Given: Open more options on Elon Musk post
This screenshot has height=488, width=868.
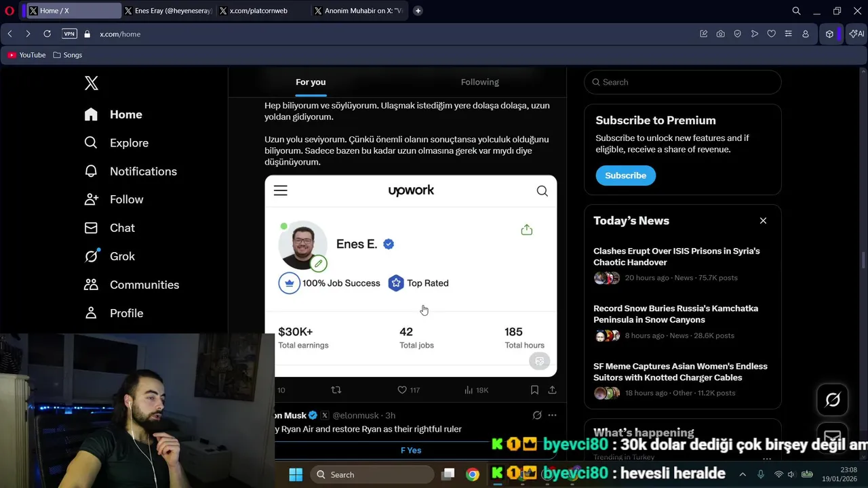Looking at the screenshot, I should (x=552, y=415).
